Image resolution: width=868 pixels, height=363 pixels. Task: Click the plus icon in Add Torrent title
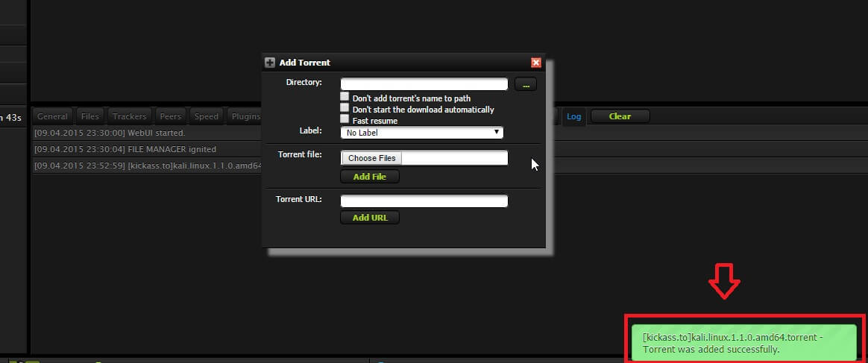coord(270,63)
